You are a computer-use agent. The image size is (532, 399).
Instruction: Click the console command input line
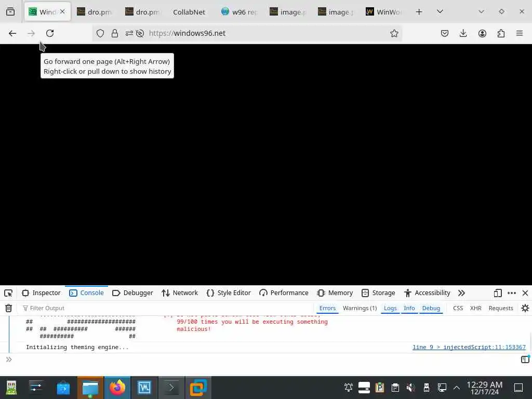(264, 360)
